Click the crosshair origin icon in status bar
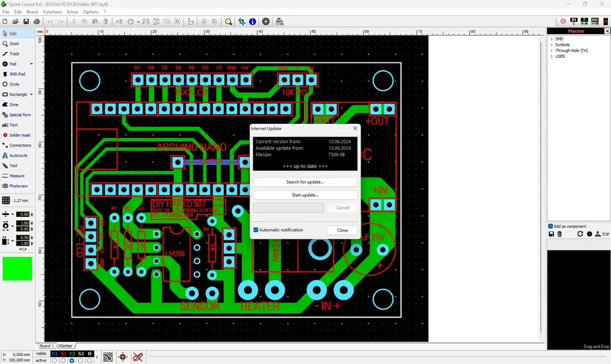 point(123,357)
